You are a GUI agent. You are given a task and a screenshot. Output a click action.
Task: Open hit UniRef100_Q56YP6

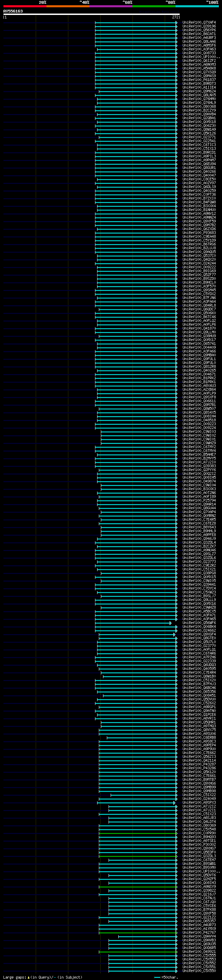pyautogui.click(x=199, y=30)
